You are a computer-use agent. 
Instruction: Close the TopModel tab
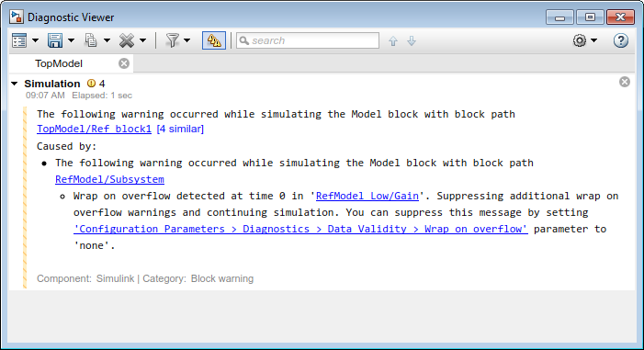(124, 63)
